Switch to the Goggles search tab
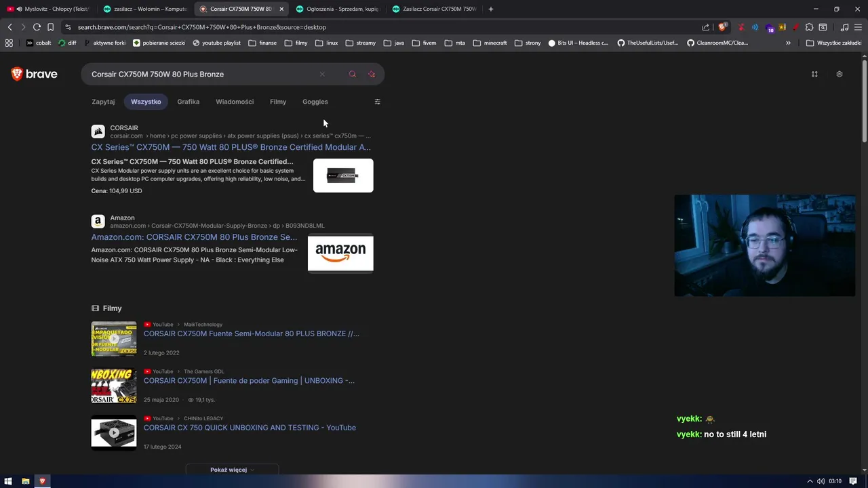The width and height of the screenshot is (868, 488). [315, 102]
